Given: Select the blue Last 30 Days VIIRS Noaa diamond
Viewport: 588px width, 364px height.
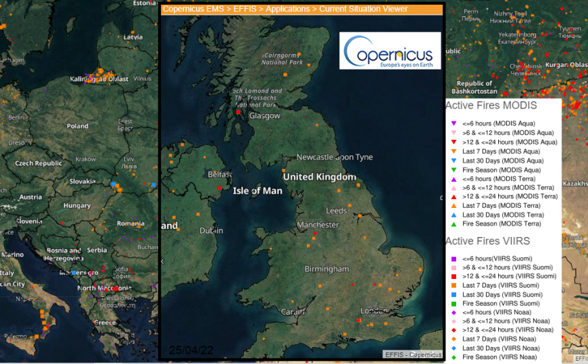Looking at the screenshot, I should tap(454, 348).
